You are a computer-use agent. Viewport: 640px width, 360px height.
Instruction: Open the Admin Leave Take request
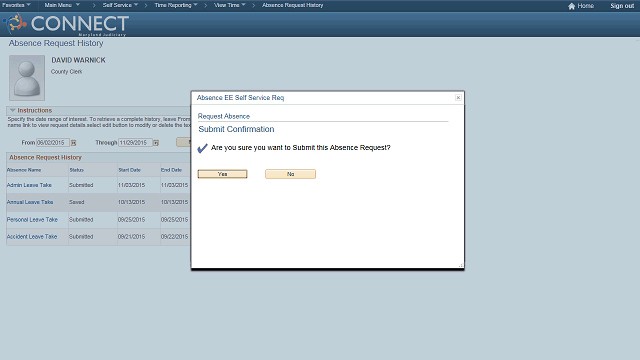[29, 185]
